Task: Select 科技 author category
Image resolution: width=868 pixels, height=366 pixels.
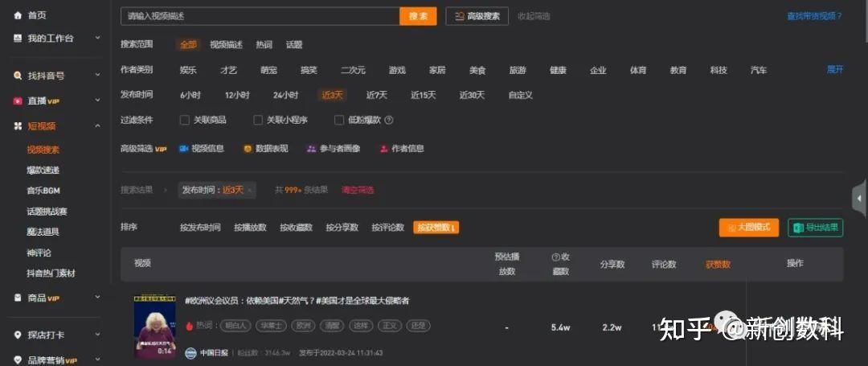Action: (719, 70)
